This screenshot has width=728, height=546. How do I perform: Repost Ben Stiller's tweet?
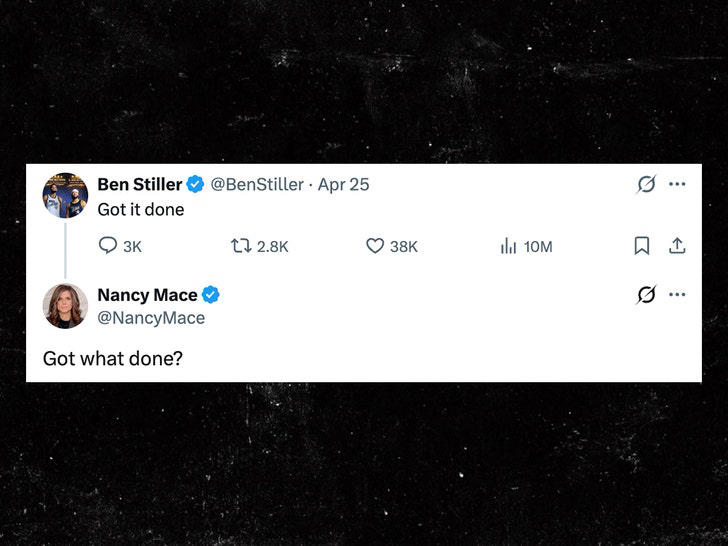pyautogui.click(x=241, y=246)
